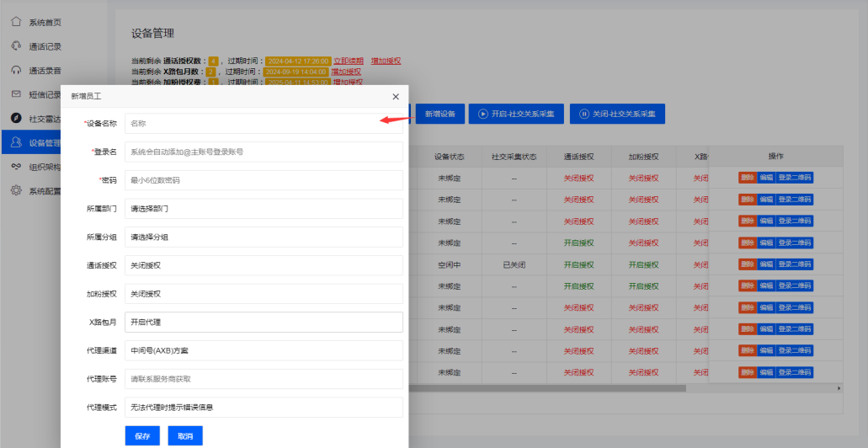
Task: Select 设备管理 in the sidebar menu
Action: pyautogui.click(x=44, y=142)
